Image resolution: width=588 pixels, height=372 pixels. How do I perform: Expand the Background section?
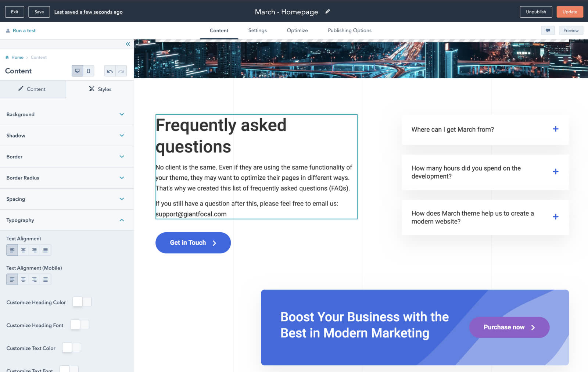(x=67, y=114)
